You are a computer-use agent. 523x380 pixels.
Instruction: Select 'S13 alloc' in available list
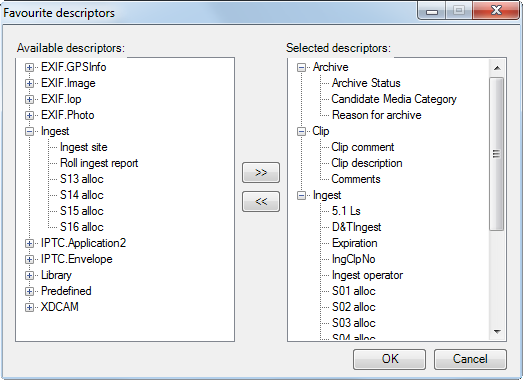[x=82, y=179]
